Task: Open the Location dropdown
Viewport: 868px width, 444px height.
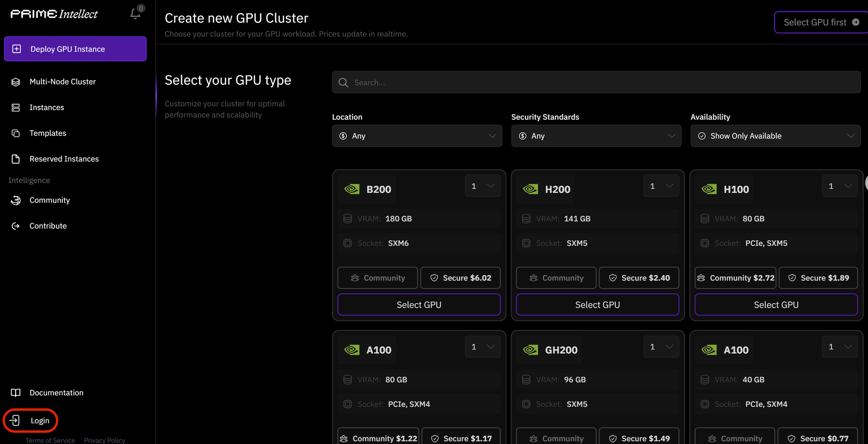Action: pos(417,136)
